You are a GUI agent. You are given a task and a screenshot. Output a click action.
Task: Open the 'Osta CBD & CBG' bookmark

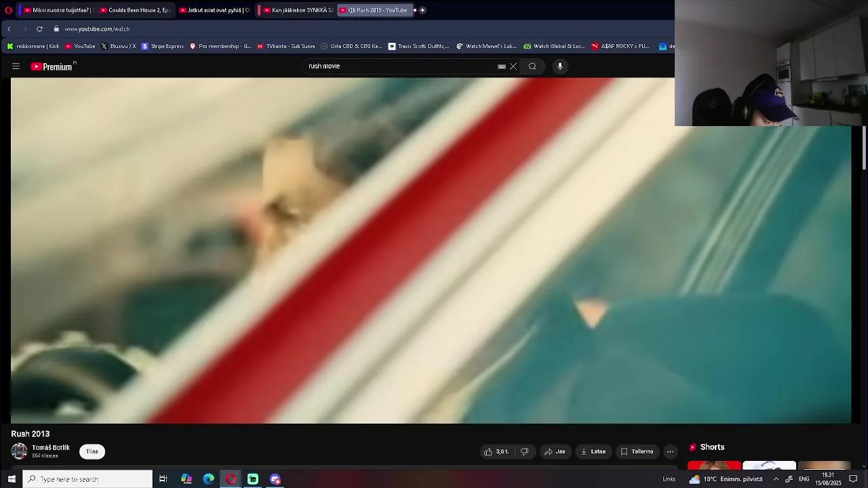pos(351,46)
